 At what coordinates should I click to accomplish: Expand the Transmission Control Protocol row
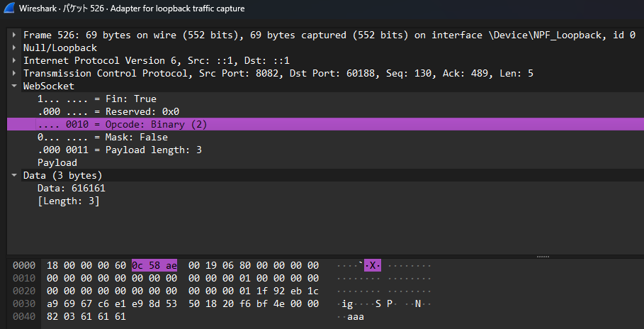14,73
